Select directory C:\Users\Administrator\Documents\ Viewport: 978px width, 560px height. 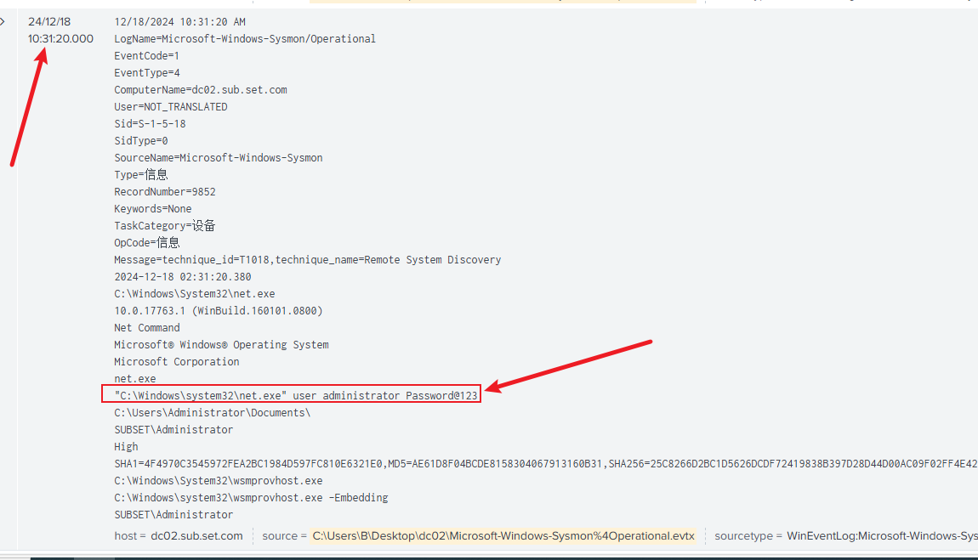[212, 412]
